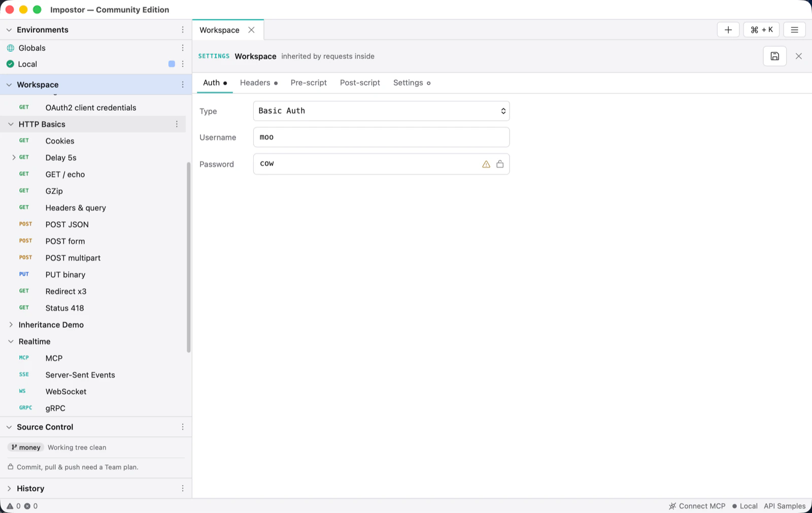Collapse the Realtime folder
Screen dimensions: 812x513
pyautogui.click(x=11, y=341)
